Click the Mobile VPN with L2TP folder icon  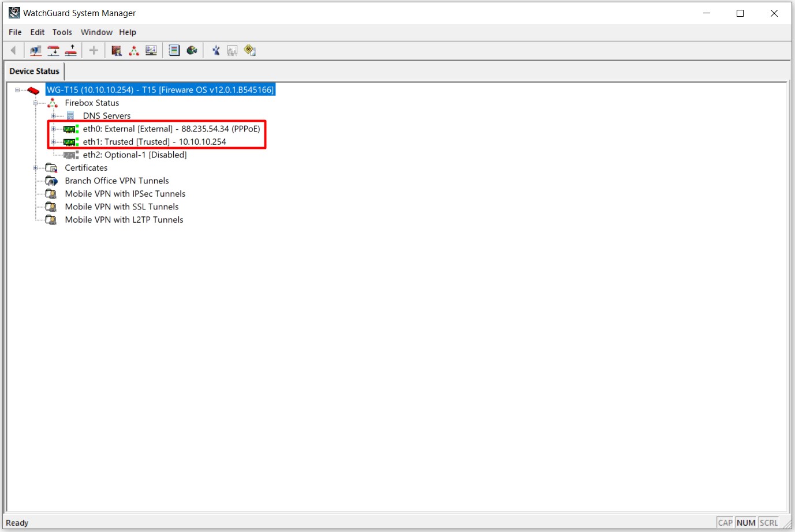coord(51,220)
